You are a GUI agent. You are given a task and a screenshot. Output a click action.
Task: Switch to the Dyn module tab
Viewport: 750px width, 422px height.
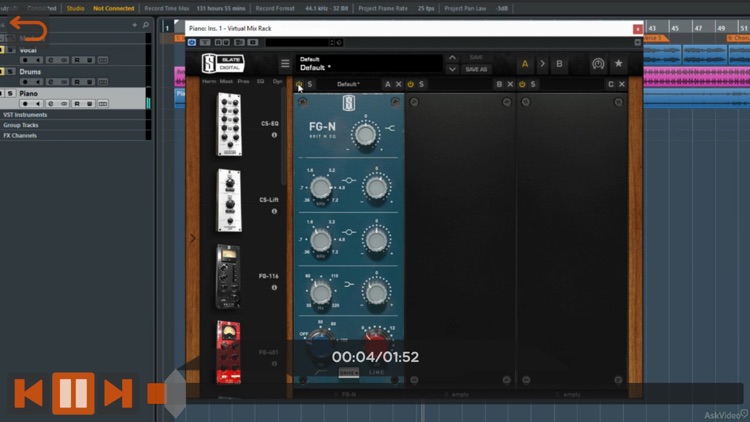pyautogui.click(x=277, y=81)
